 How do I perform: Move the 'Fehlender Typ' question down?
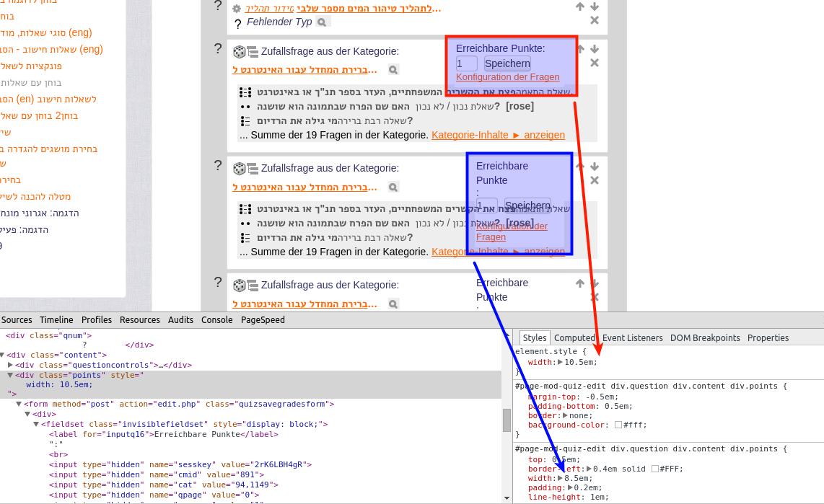click(x=595, y=6)
